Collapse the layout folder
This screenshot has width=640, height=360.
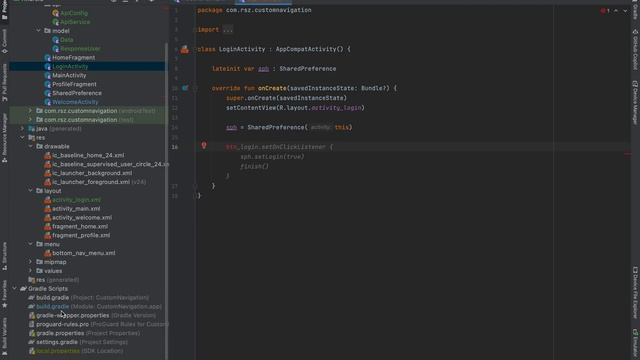[x=30, y=191]
